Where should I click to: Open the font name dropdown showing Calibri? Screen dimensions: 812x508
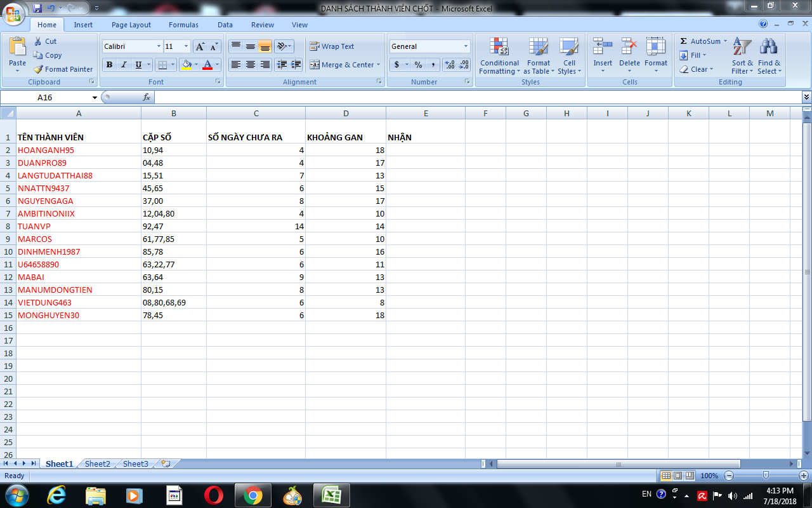159,46
